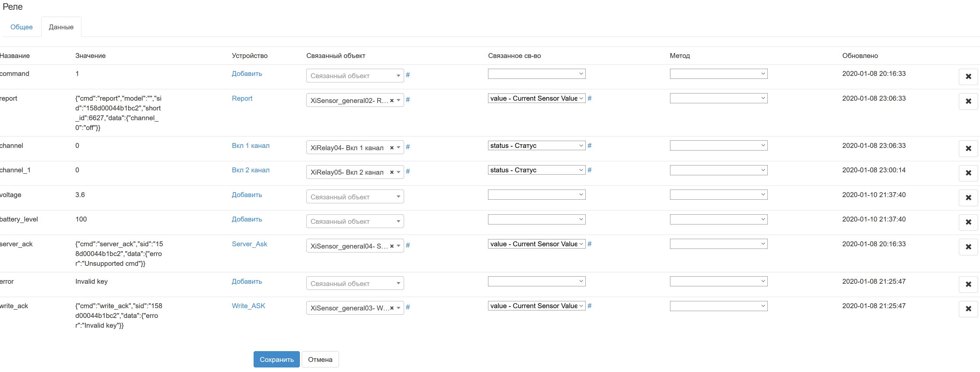Remove the report row using X icon
980x372 pixels.
(x=968, y=101)
